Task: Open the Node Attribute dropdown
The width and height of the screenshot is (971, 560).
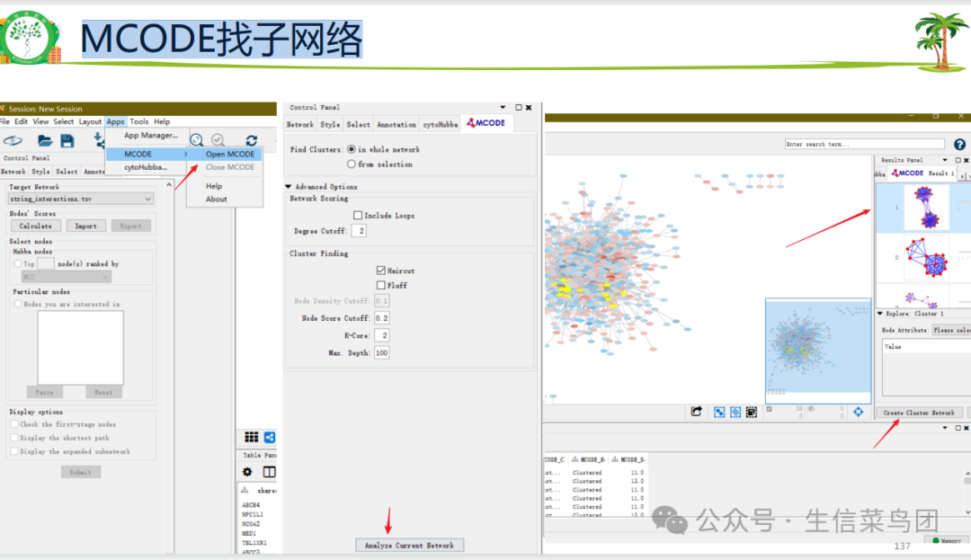Action: click(951, 330)
